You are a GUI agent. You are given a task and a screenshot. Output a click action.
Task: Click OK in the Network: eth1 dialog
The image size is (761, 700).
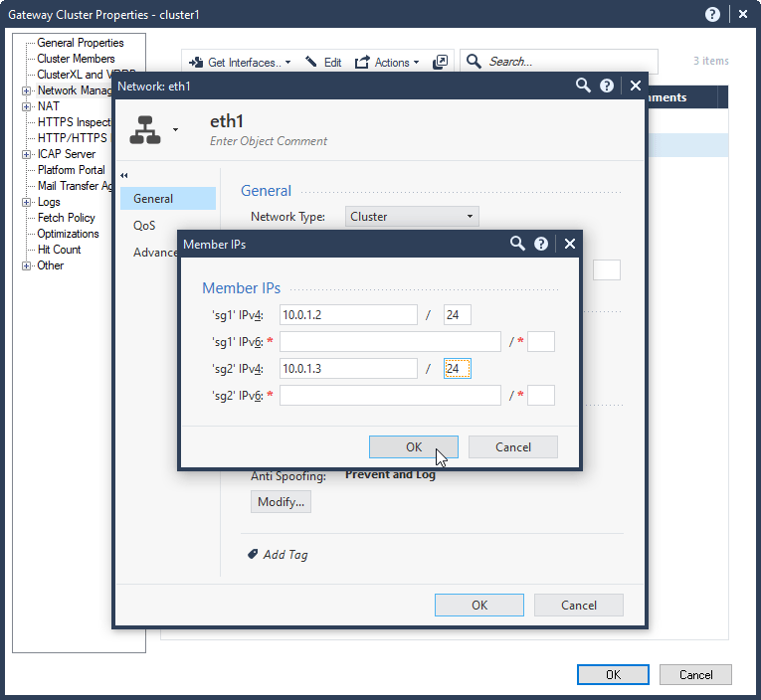coord(479,605)
